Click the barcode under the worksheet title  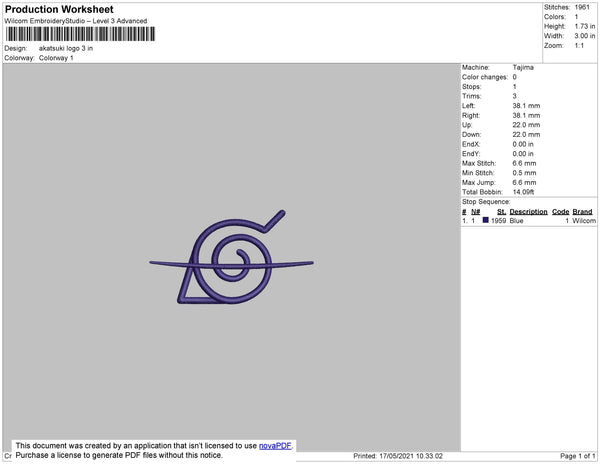click(80, 34)
